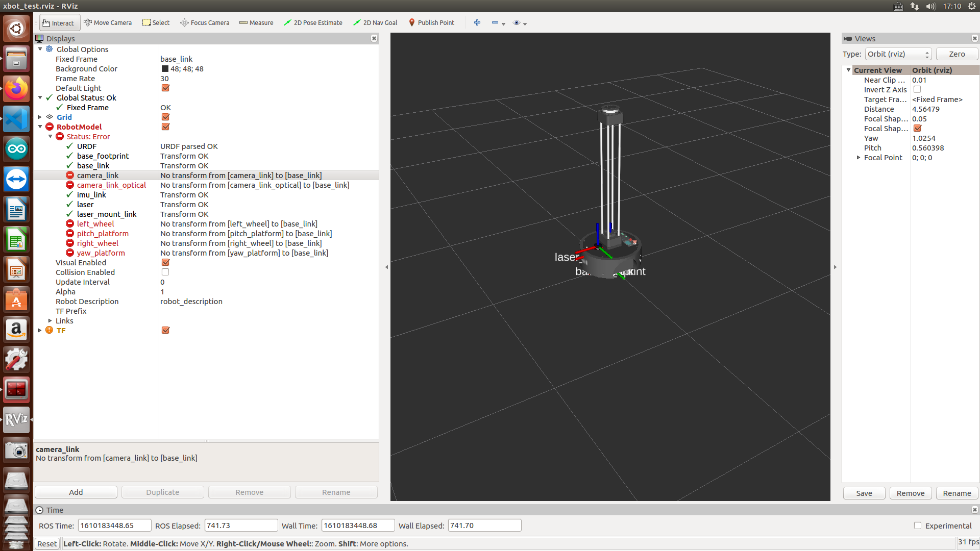Choose the Select tool
Screen dimensions: 980x551
[156, 22]
